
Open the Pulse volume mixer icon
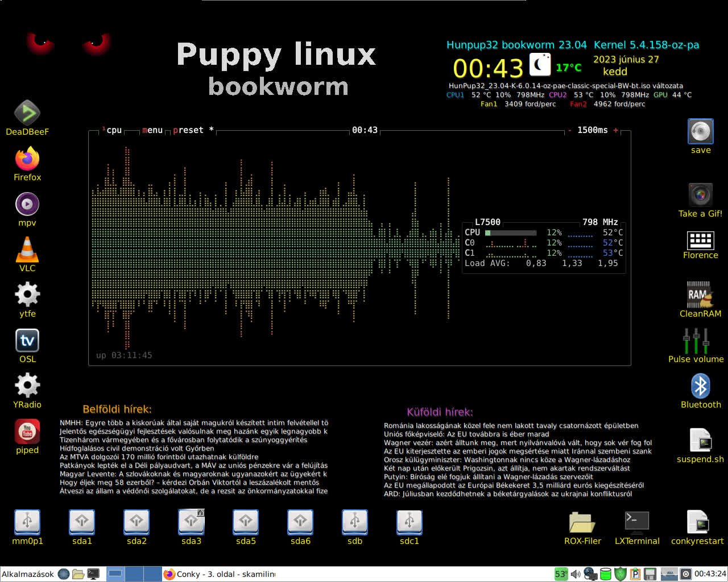point(696,340)
